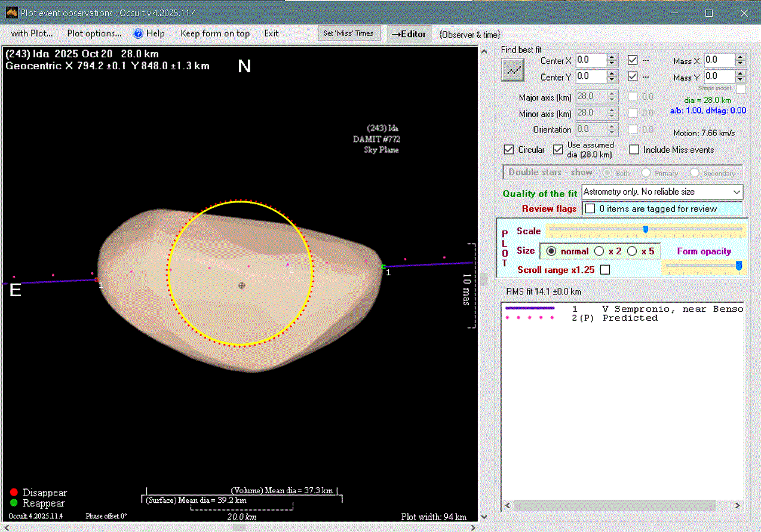This screenshot has width=761, height=532.
Task: Open the with Plot... menu
Action: pos(32,33)
